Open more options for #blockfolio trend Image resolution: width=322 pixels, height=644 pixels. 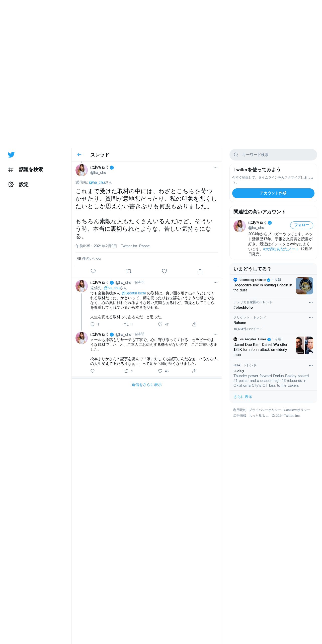pos(311,302)
